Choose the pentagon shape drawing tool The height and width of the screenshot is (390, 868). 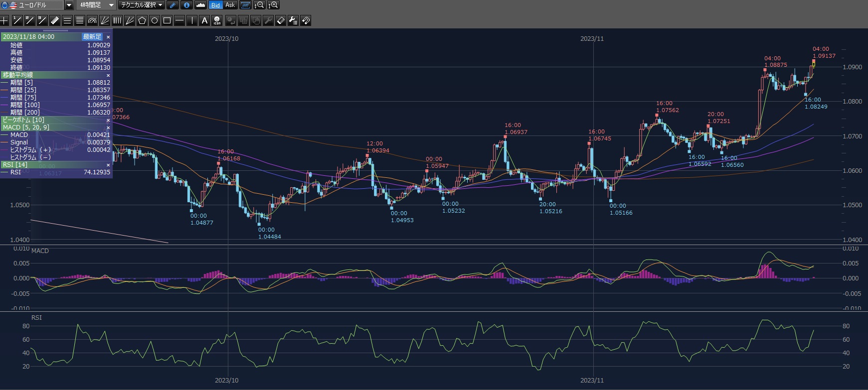[x=142, y=20]
